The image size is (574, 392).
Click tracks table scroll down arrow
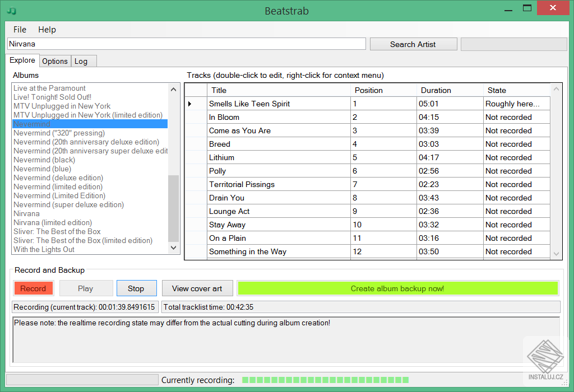pos(556,254)
